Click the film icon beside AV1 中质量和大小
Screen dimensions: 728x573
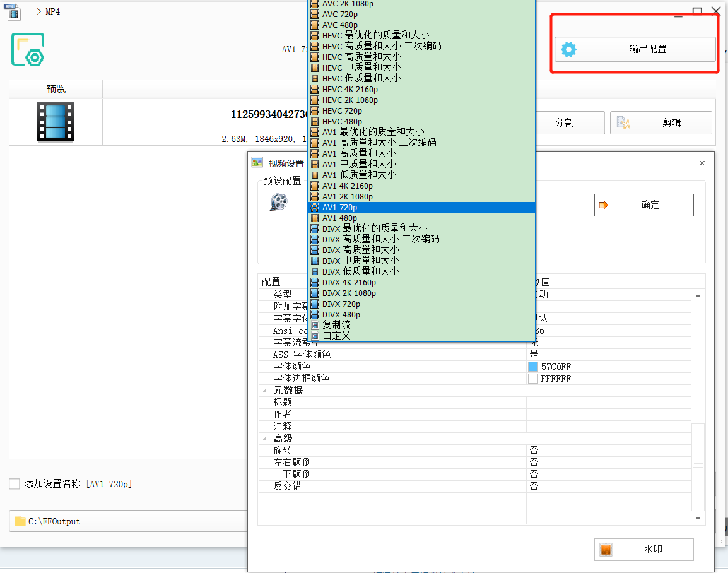315,164
